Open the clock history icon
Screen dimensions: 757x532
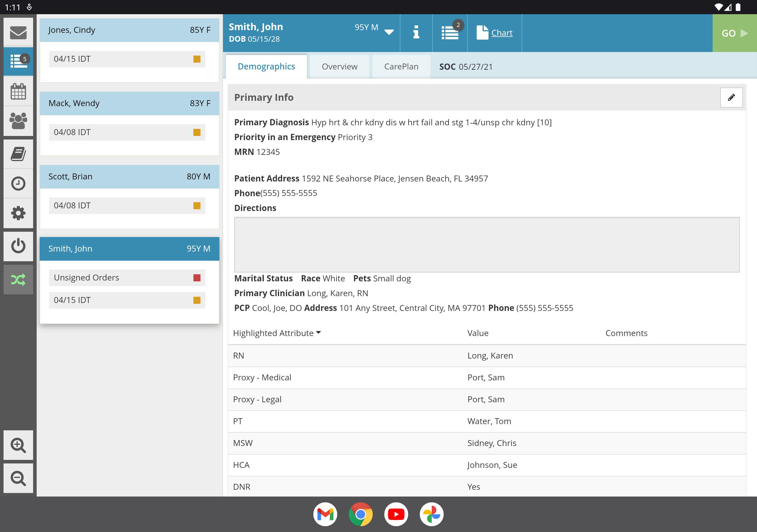18,184
